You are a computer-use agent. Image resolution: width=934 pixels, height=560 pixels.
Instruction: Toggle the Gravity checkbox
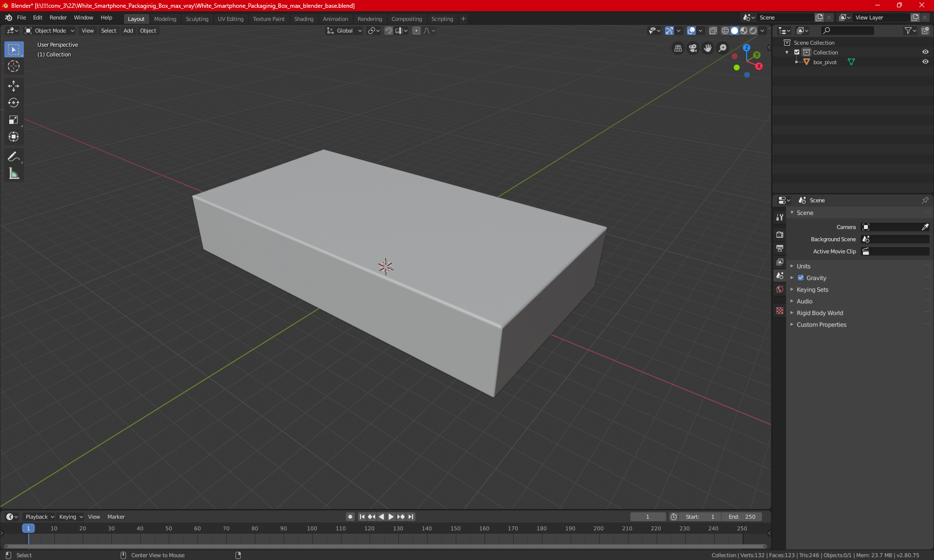click(801, 278)
